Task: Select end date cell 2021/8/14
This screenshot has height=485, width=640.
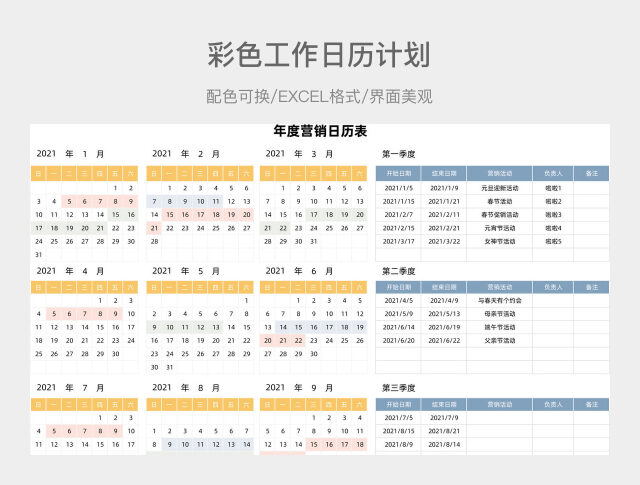Action: click(x=444, y=444)
